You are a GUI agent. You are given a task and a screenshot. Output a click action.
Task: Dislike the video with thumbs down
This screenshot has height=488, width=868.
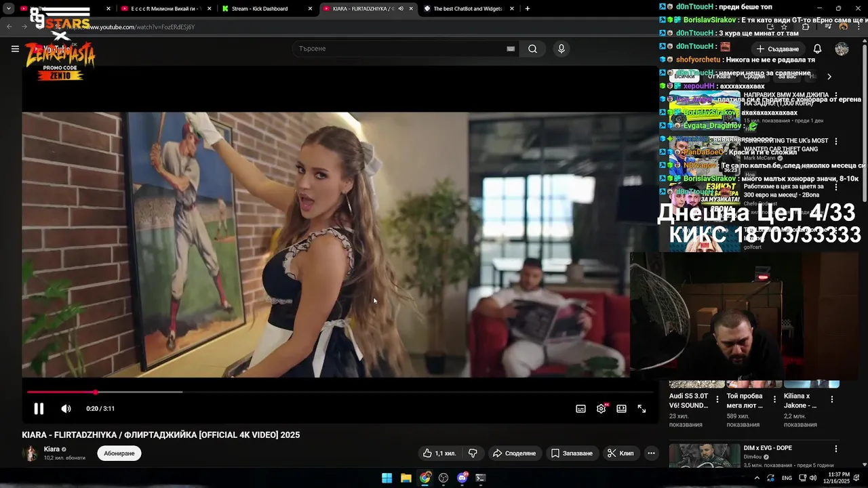tap(473, 453)
